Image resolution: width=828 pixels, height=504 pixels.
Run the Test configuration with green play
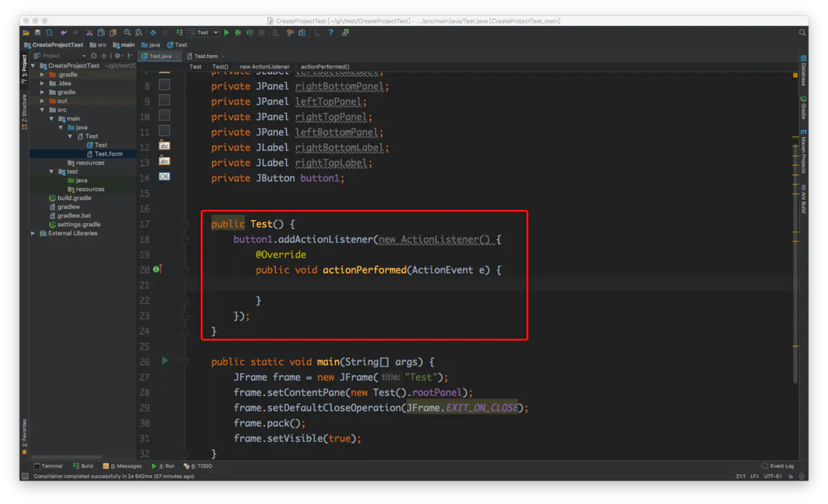point(226,32)
